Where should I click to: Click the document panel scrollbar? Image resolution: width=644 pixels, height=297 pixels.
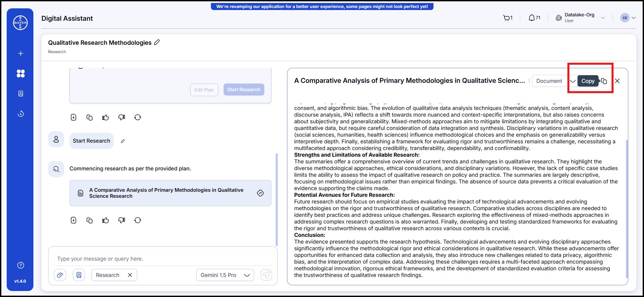pos(627,209)
